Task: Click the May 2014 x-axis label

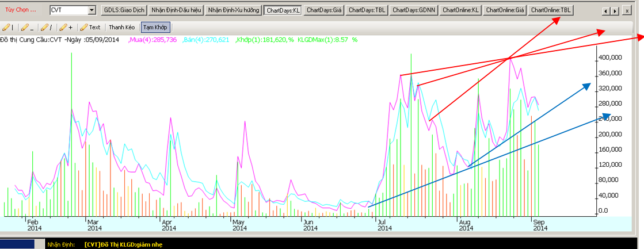Action: [x=240, y=225]
